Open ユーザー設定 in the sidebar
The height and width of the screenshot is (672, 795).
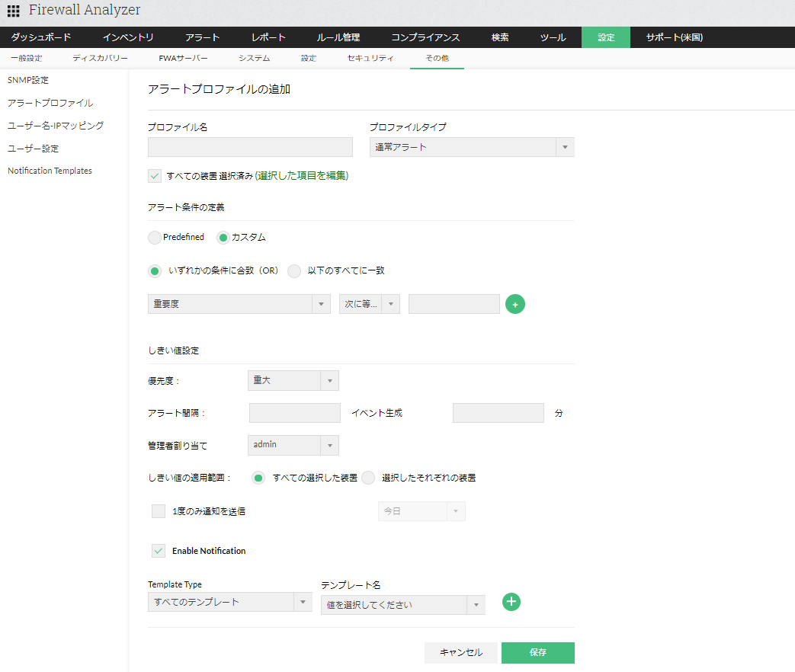33,149
